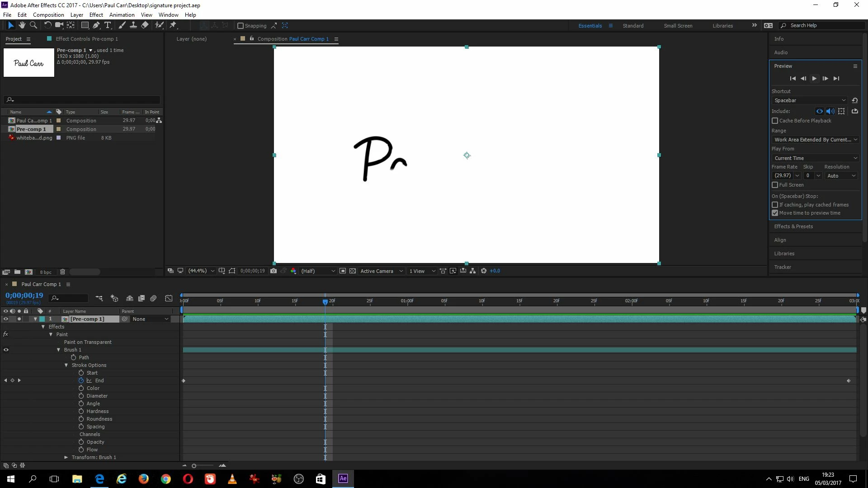The height and width of the screenshot is (488, 868).
Task: Select the Hand tool
Action: [22, 25]
